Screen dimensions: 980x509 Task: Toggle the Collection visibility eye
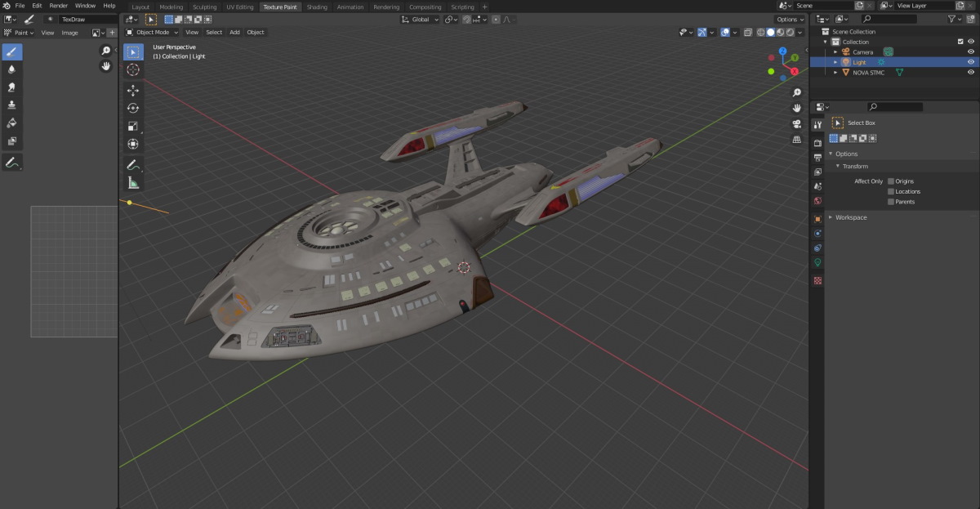(971, 42)
